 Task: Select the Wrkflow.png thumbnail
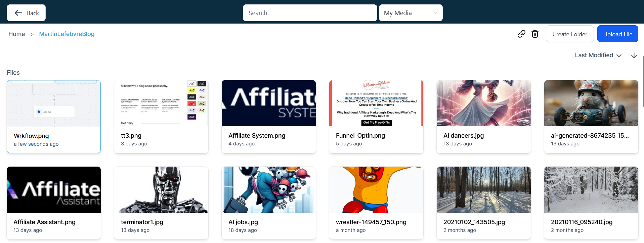(x=54, y=103)
